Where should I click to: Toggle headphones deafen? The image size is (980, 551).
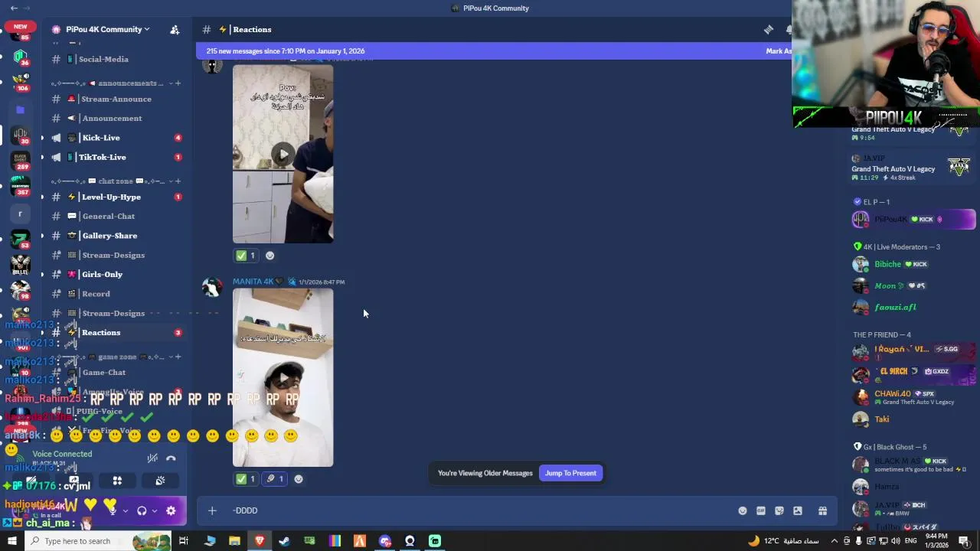click(142, 510)
